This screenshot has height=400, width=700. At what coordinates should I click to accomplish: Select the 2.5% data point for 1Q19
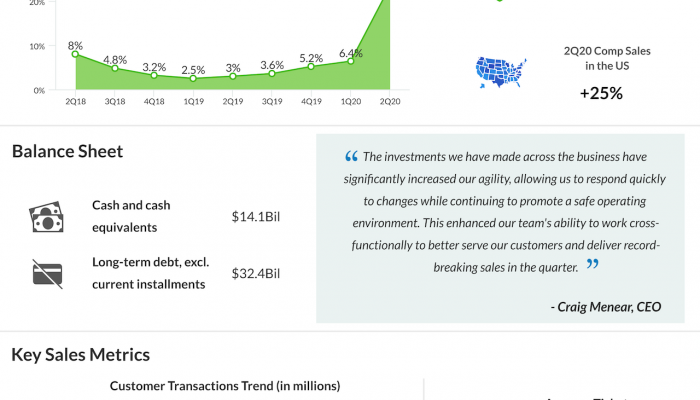[193, 78]
